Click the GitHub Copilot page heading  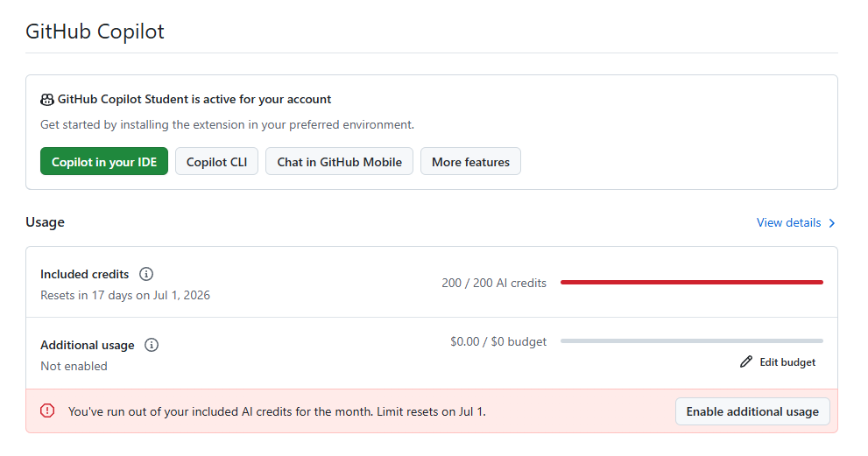click(95, 32)
